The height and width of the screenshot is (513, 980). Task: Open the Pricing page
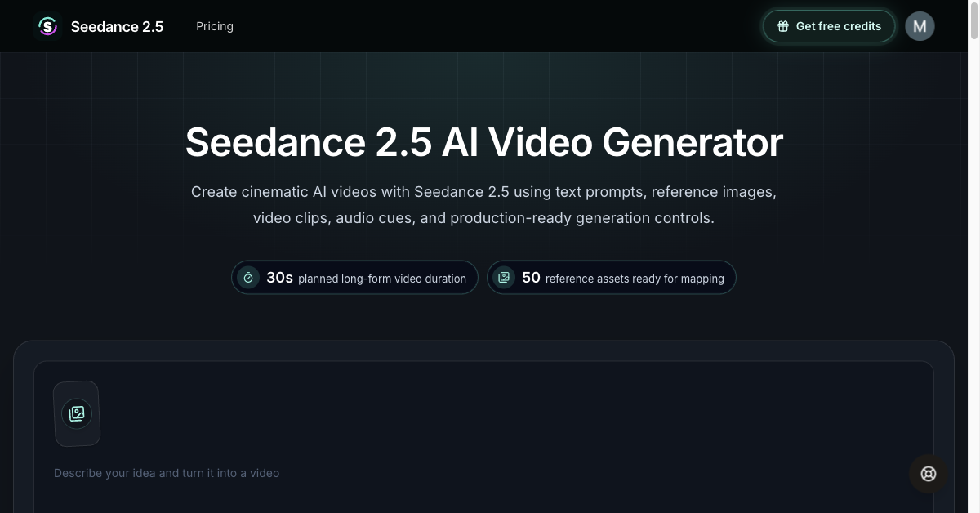tap(215, 26)
